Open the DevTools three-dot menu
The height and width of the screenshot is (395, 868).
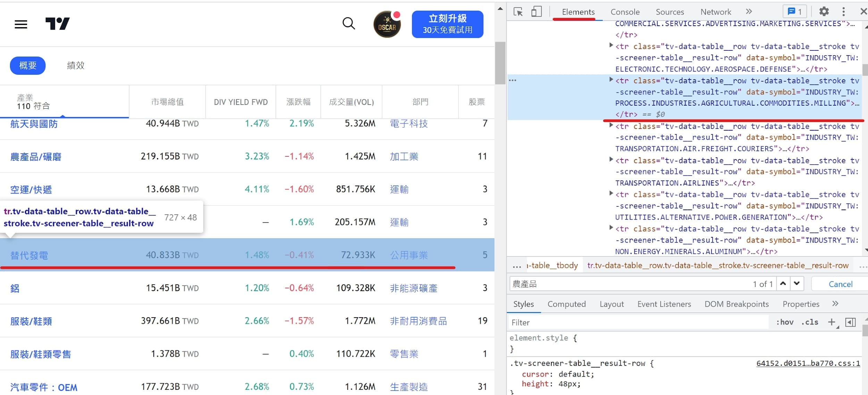click(843, 11)
